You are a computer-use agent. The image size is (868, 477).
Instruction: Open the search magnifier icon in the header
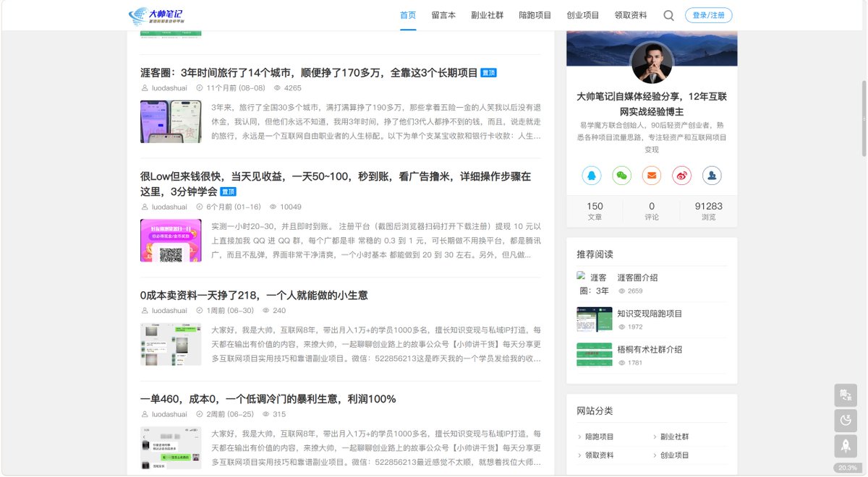pos(668,15)
